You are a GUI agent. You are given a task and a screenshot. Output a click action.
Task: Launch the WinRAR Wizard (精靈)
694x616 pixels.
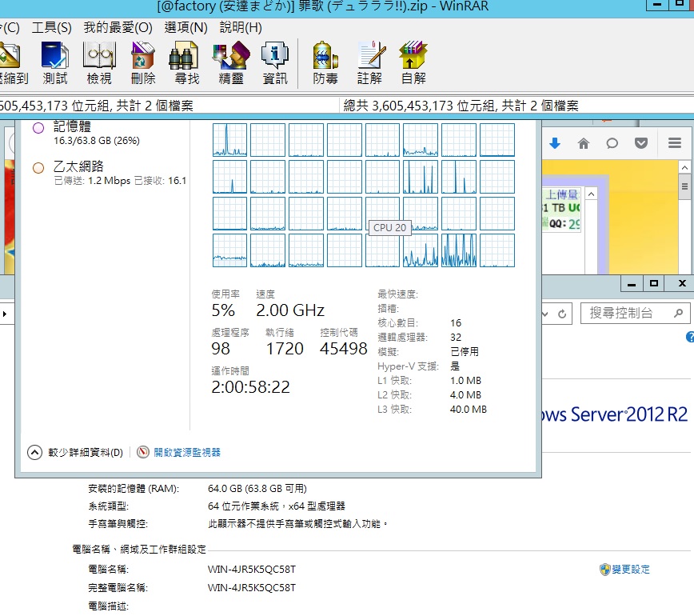229,62
